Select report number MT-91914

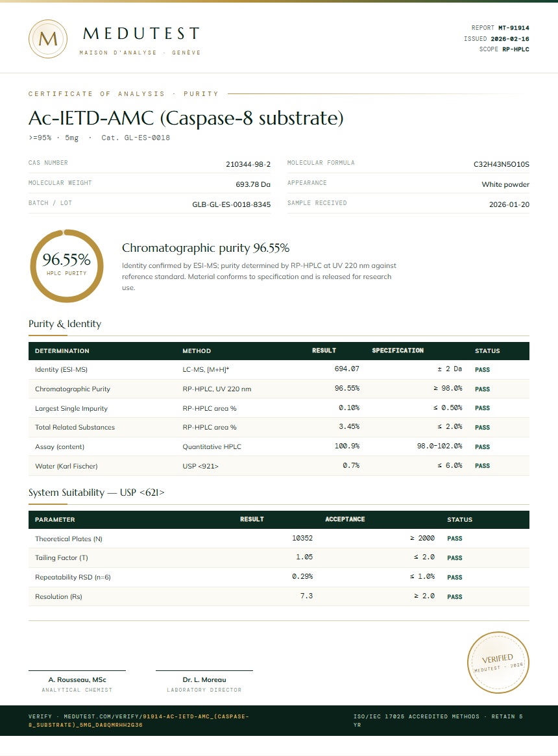click(514, 28)
